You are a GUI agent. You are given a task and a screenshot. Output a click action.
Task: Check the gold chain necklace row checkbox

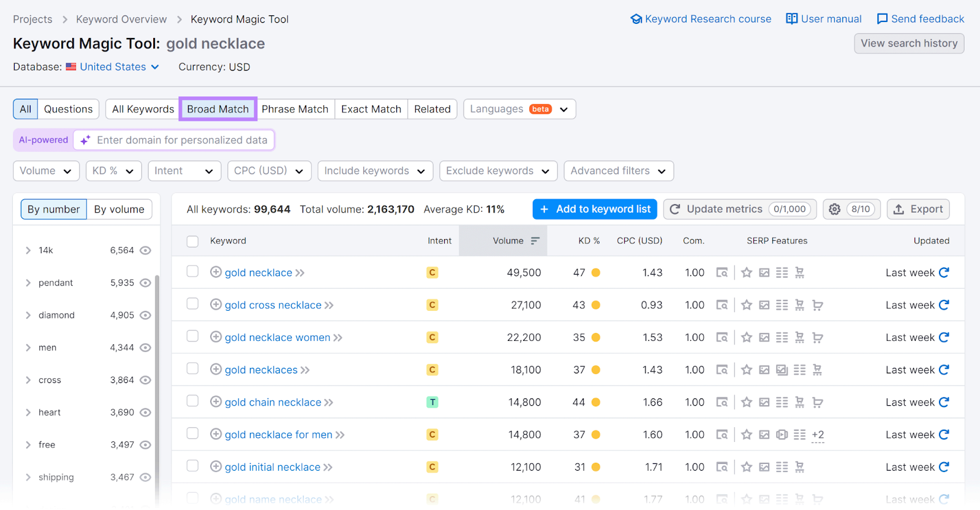pos(192,402)
